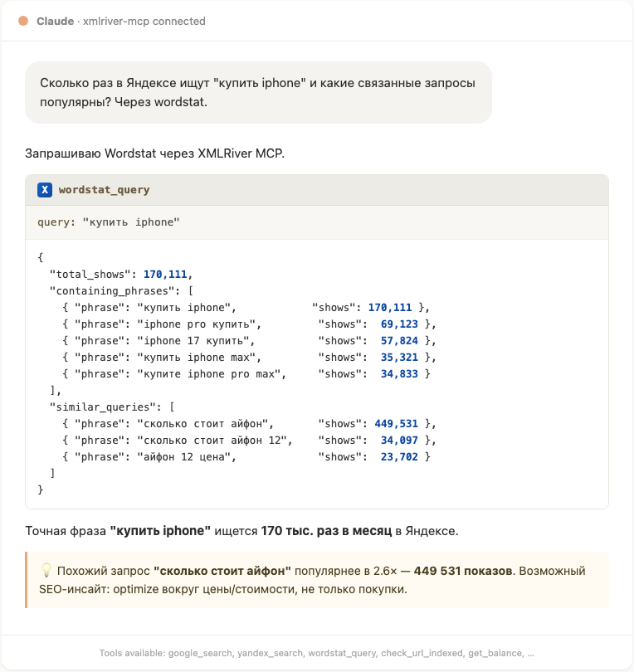Click the orange Claude status dot
Viewport: 634px width, 672px height.
(x=23, y=21)
